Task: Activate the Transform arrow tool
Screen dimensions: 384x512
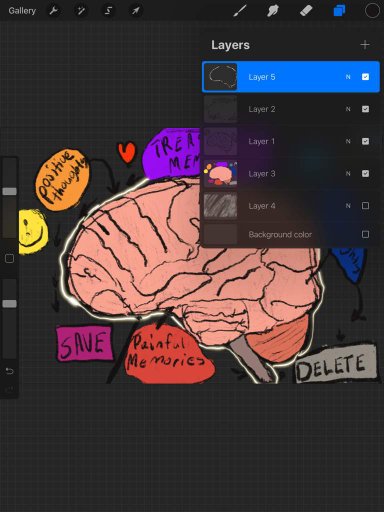Action: (x=136, y=11)
